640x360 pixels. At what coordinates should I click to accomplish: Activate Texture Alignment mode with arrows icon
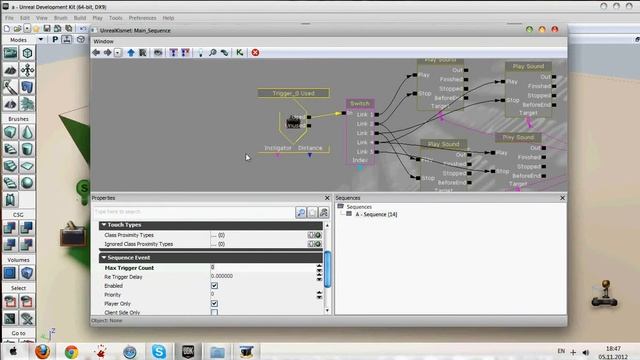[x=27, y=70]
